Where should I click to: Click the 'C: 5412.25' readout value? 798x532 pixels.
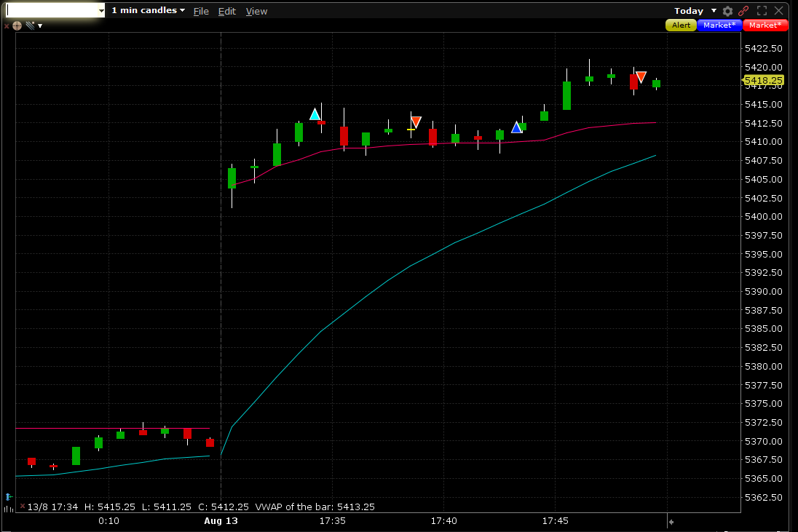coord(224,507)
